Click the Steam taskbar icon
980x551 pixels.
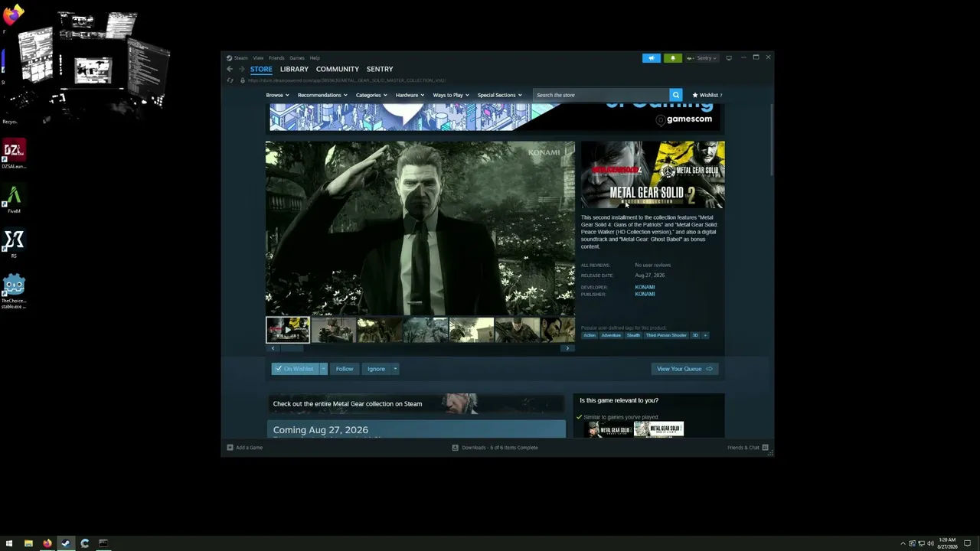(66, 544)
